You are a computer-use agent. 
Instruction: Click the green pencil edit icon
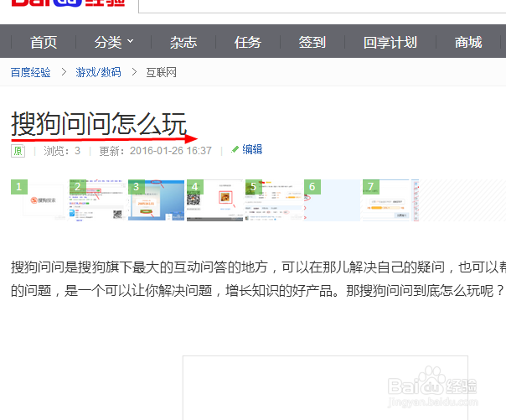(235, 149)
